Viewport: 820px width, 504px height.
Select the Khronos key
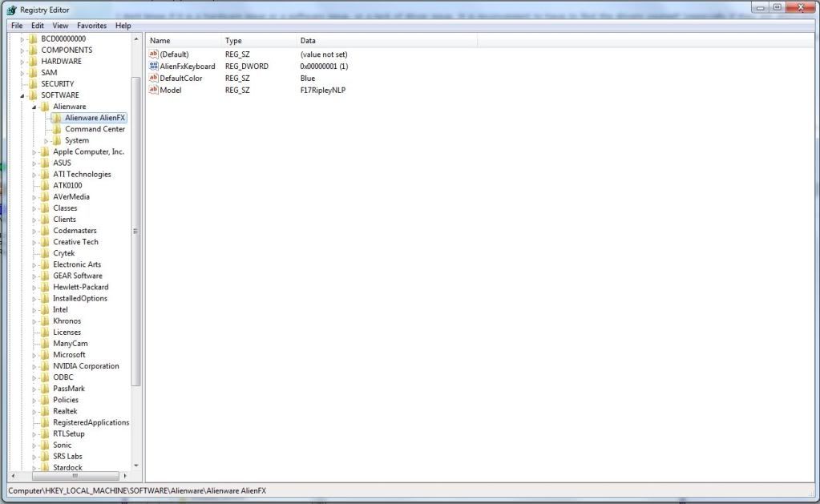tap(67, 321)
